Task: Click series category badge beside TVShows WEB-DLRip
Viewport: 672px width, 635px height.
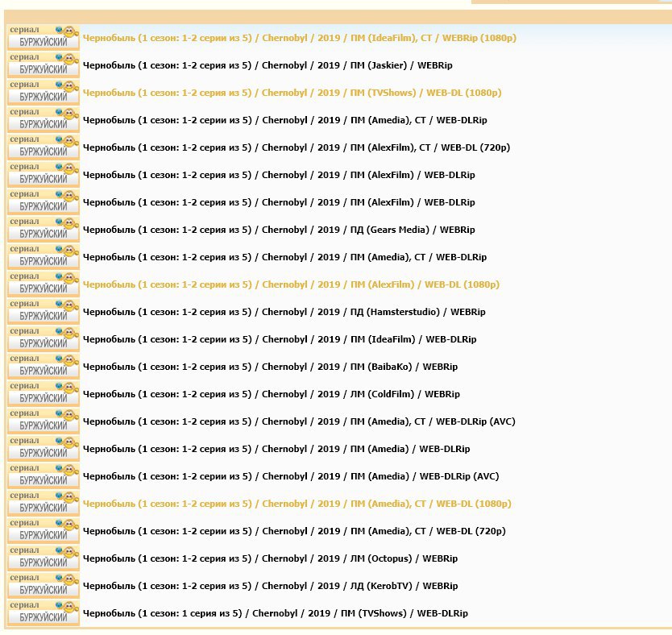Action: click(44, 613)
